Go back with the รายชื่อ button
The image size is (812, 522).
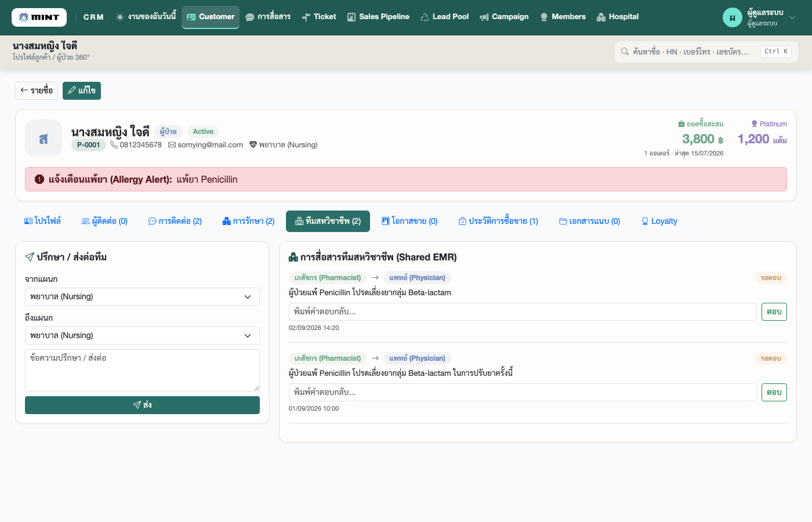coord(37,90)
